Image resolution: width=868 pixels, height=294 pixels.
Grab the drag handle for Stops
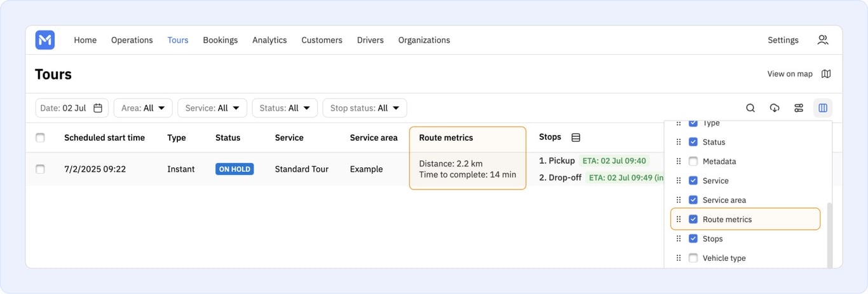click(678, 239)
